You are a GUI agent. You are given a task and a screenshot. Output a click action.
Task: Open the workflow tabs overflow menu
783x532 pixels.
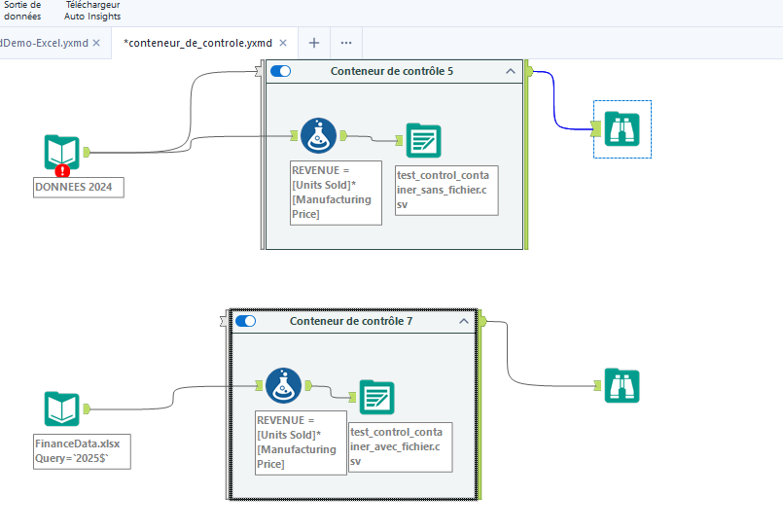346,43
